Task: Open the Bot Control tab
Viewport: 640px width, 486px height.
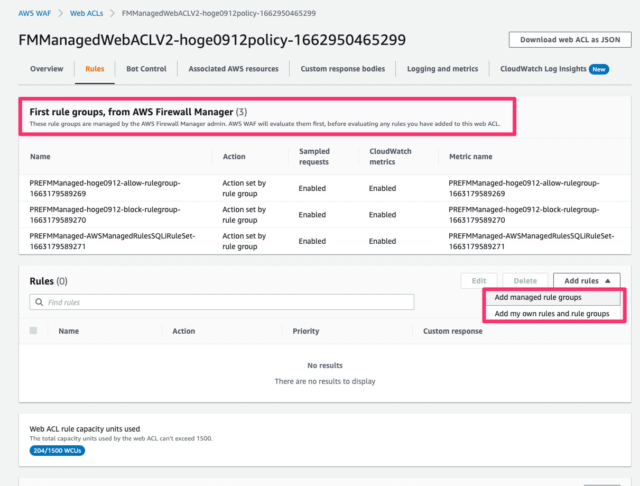Action: pyautogui.click(x=146, y=69)
